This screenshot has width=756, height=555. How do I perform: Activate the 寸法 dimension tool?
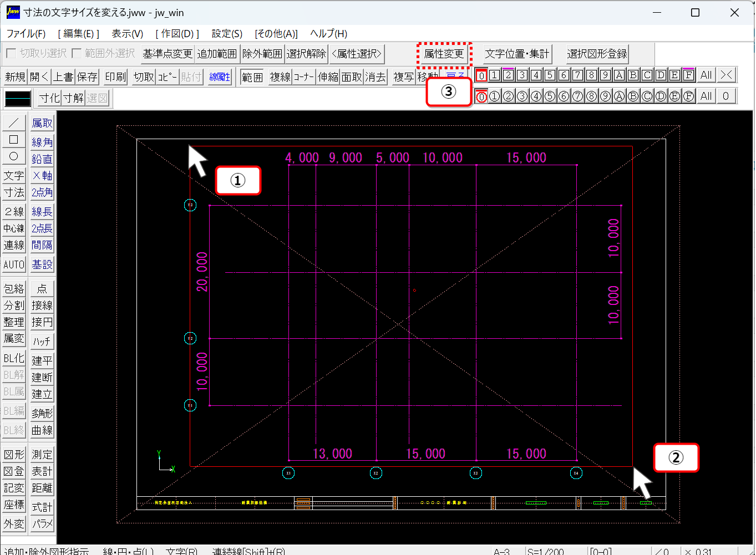pyautogui.click(x=14, y=192)
